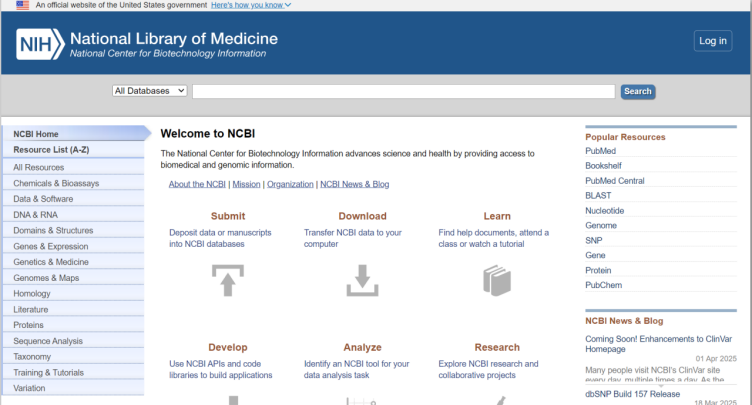Open Bookshelf in Popular Resources

click(603, 166)
